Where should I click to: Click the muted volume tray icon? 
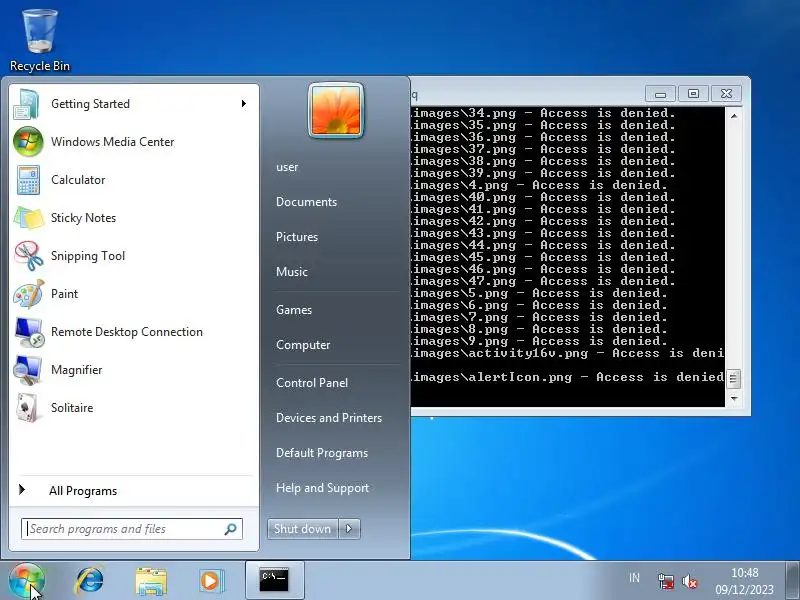coord(690,581)
